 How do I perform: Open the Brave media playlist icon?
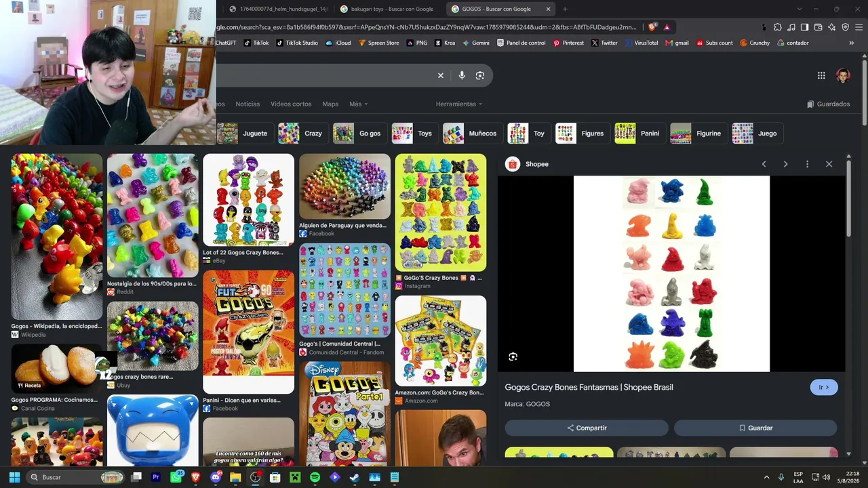coord(791,27)
